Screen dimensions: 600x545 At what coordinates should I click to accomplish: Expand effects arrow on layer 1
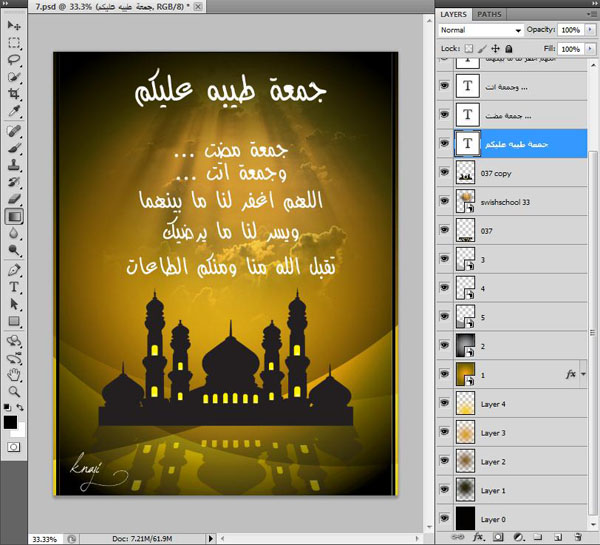pos(583,374)
